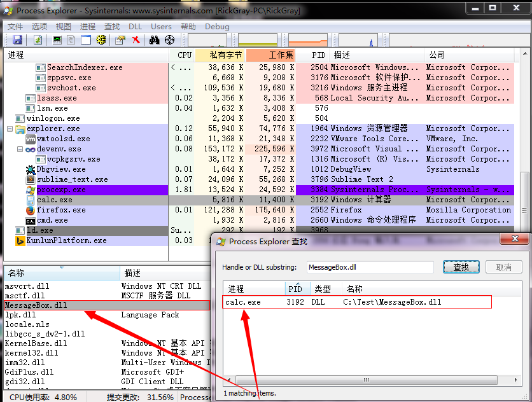The width and height of the screenshot is (532, 402).
Task: Click the binoculars Find Handle icon
Action: coord(154,40)
